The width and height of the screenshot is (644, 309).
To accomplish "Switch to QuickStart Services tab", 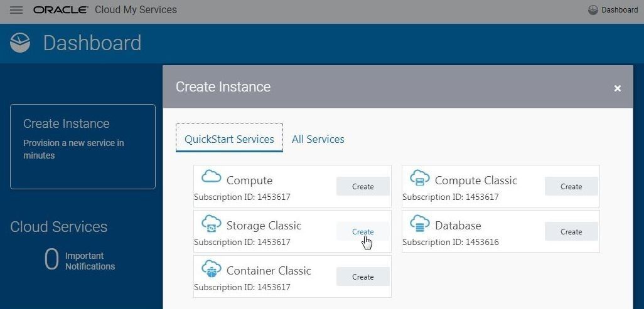I will 229,139.
